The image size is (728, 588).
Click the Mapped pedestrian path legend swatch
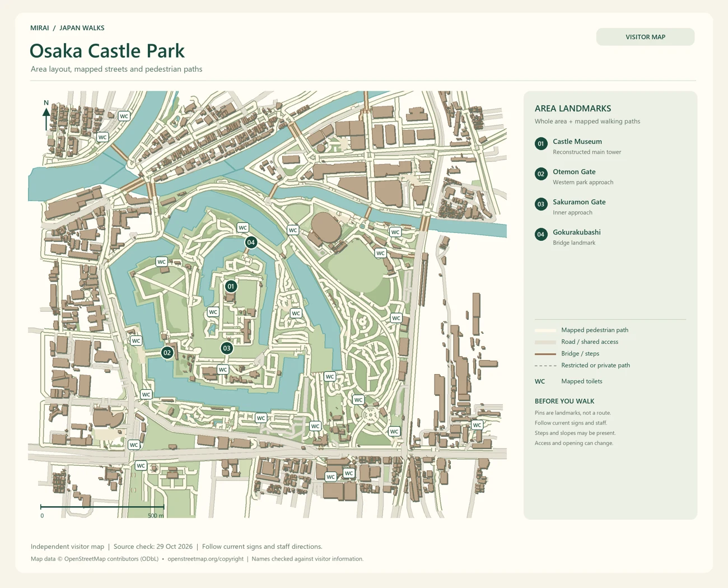click(x=545, y=330)
